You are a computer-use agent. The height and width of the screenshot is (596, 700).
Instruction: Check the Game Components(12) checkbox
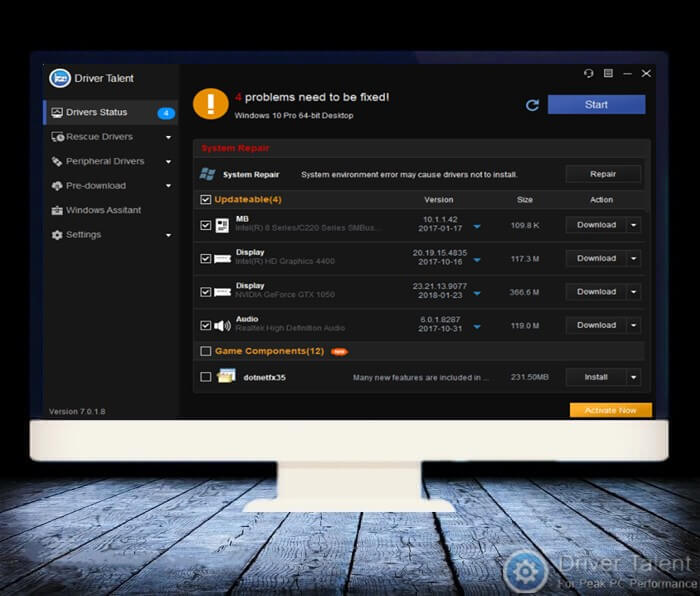pyautogui.click(x=205, y=351)
